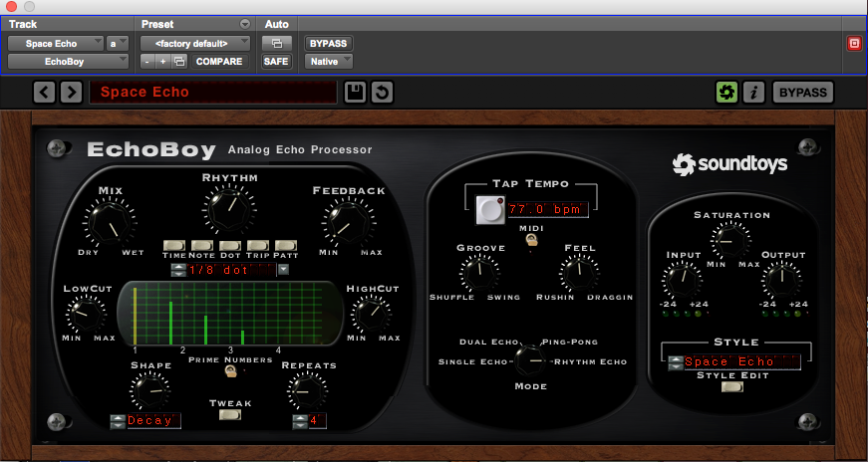Image resolution: width=868 pixels, height=462 pixels.
Task: Save preset with floppy disk icon
Action: pyautogui.click(x=355, y=93)
